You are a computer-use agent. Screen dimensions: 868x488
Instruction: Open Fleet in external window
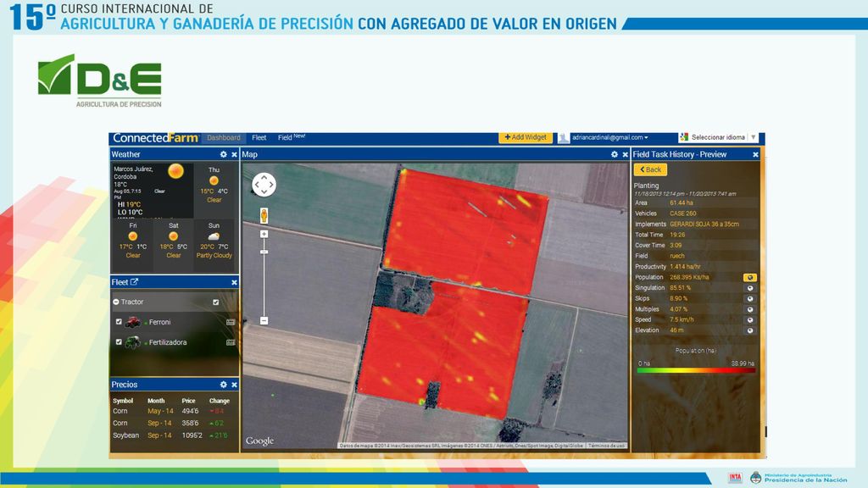tap(134, 281)
